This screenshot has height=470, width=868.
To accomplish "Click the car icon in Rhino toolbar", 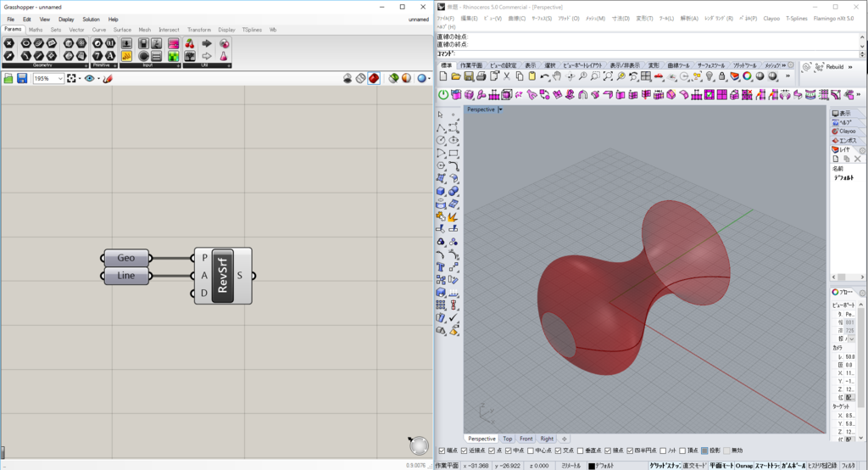I will (x=659, y=76).
